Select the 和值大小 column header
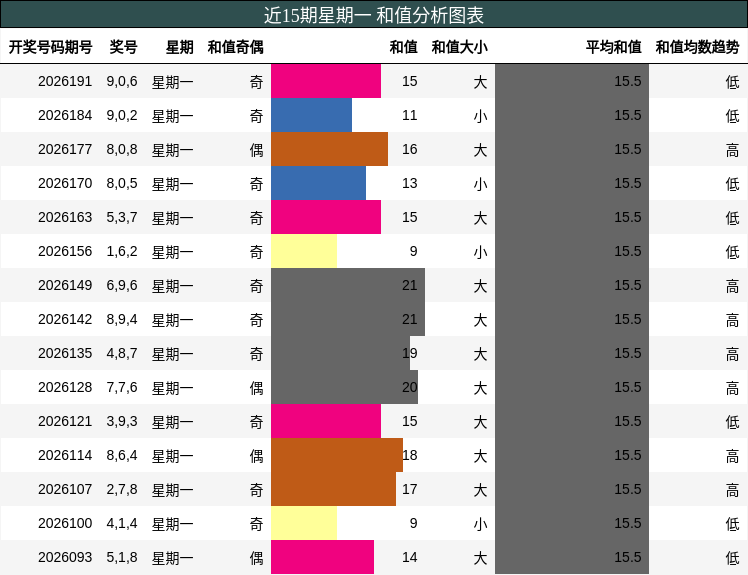The width and height of the screenshot is (748, 575). click(x=459, y=47)
